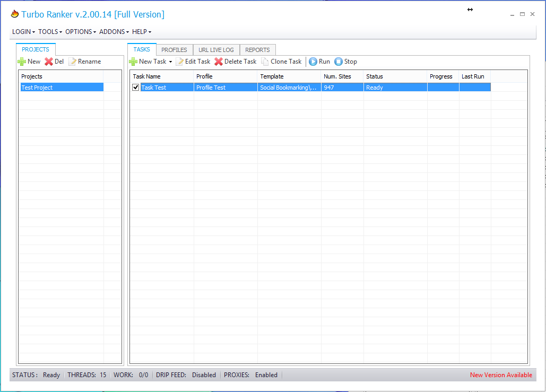Open the HELP menu

pos(141,32)
